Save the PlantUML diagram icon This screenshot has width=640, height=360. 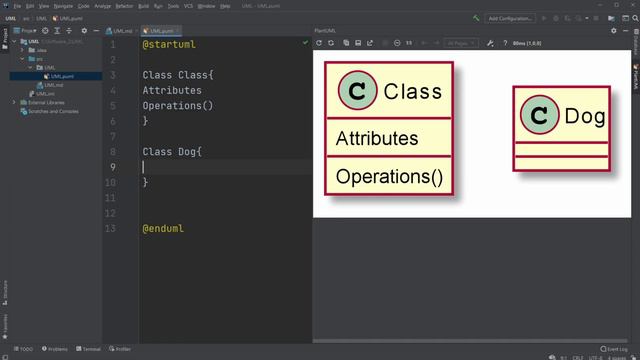click(358, 43)
